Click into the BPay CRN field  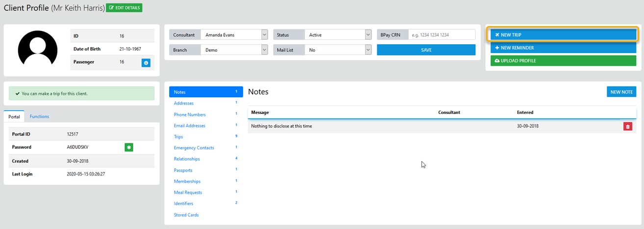click(441, 35)
